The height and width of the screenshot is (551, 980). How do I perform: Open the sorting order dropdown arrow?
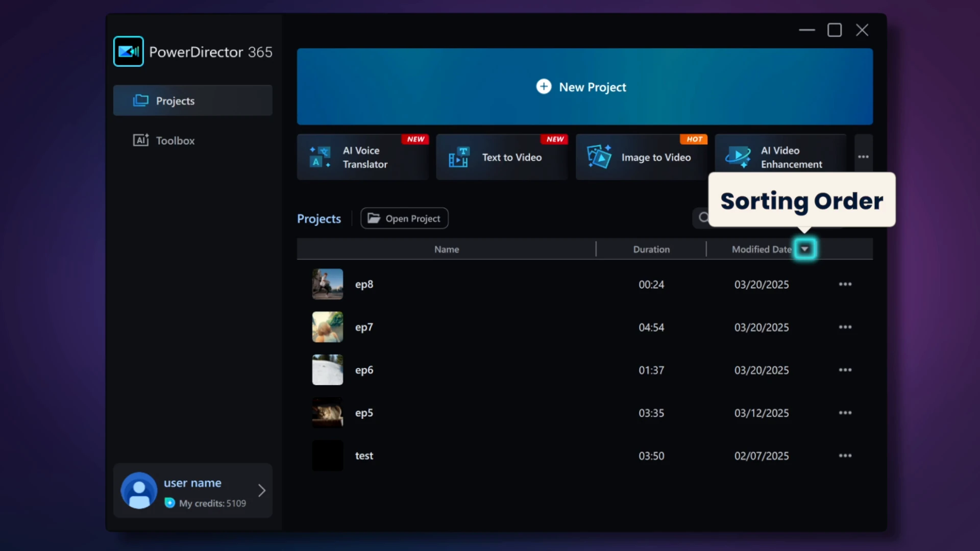pyautogui.click(x=805, y=249)
